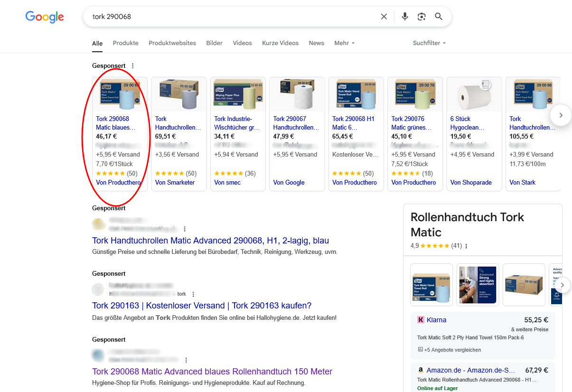Click the Tork Industrie-Wischtücher yellow roll image

(238, 95)
